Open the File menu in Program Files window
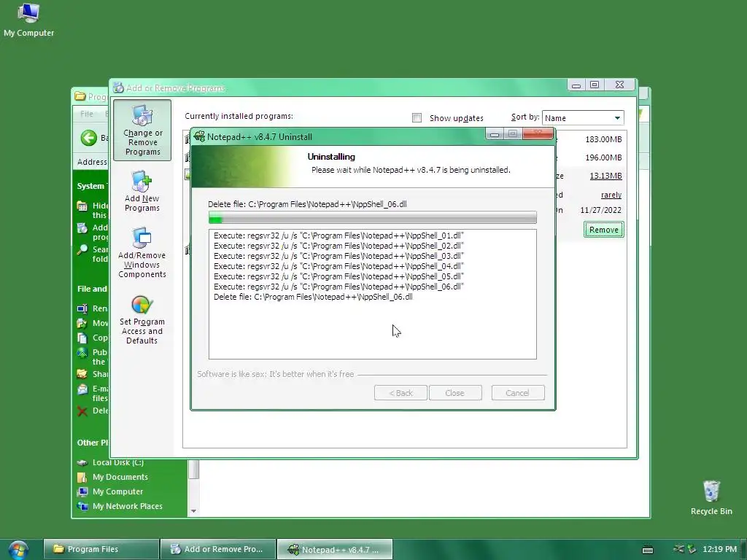 point(87,114)
